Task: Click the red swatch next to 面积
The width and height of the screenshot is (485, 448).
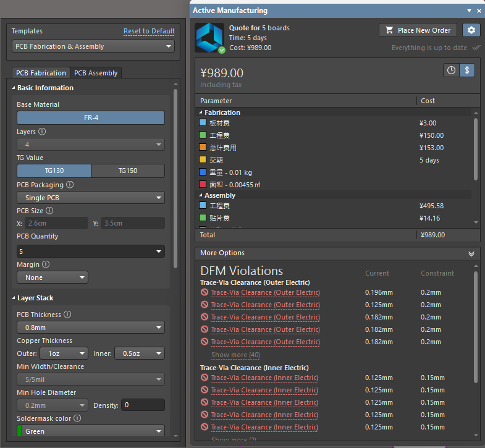Action: point(203,184)
